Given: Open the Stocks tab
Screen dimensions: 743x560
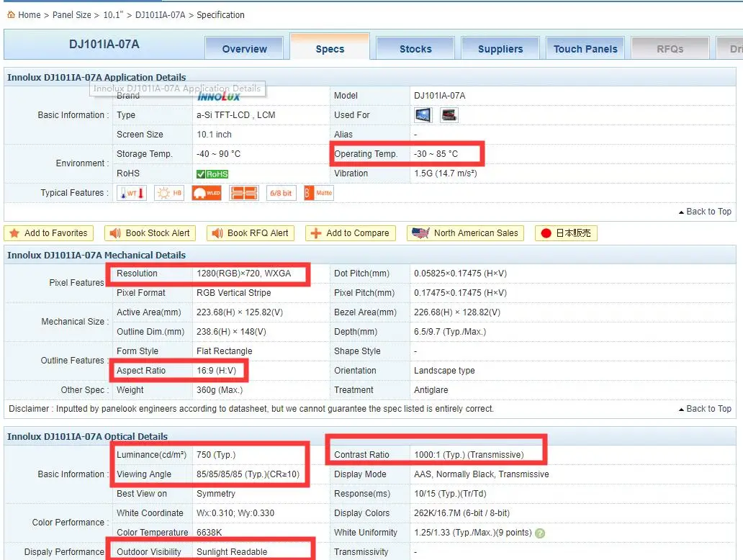Looking at the screenshot, I should coord(415,48).
